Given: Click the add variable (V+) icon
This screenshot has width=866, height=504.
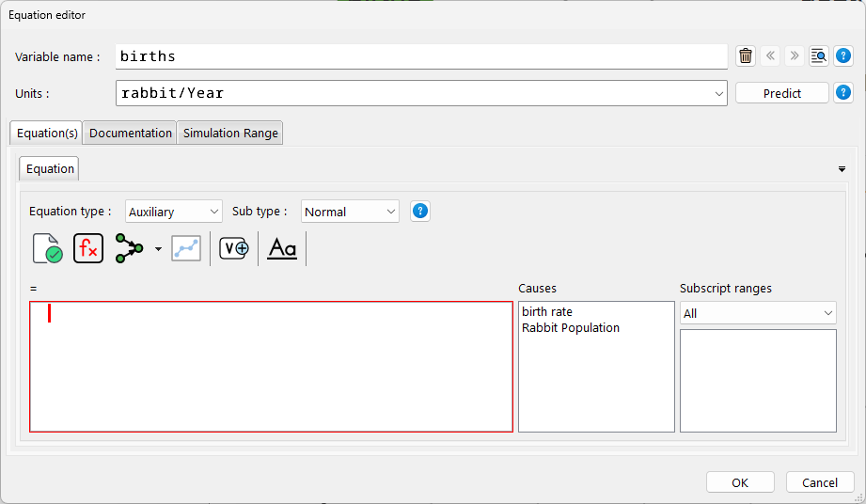Looking at the screenshot, I should point(234,248).
